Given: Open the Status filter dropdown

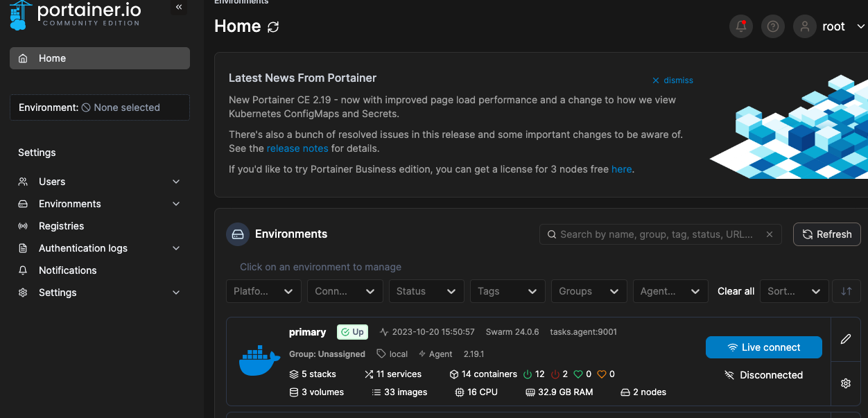Looking at the screenshot, I should click(x=426, y=291).
